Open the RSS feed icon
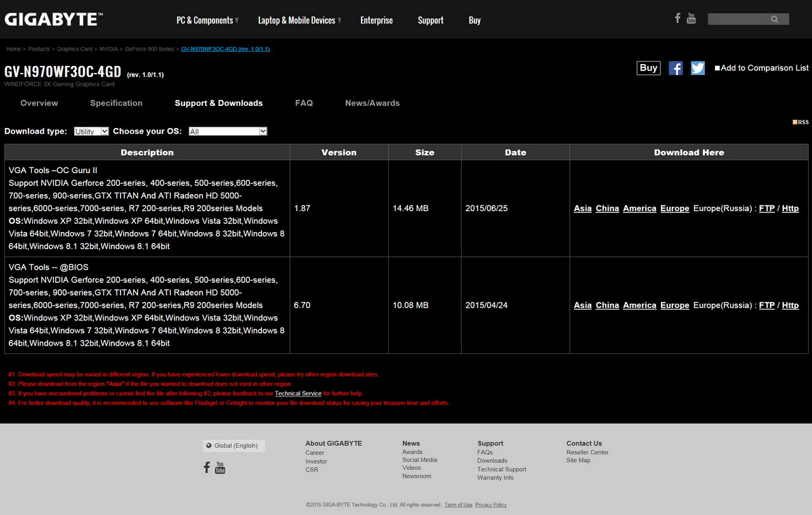Screen dimensions: 812x515 801,122
